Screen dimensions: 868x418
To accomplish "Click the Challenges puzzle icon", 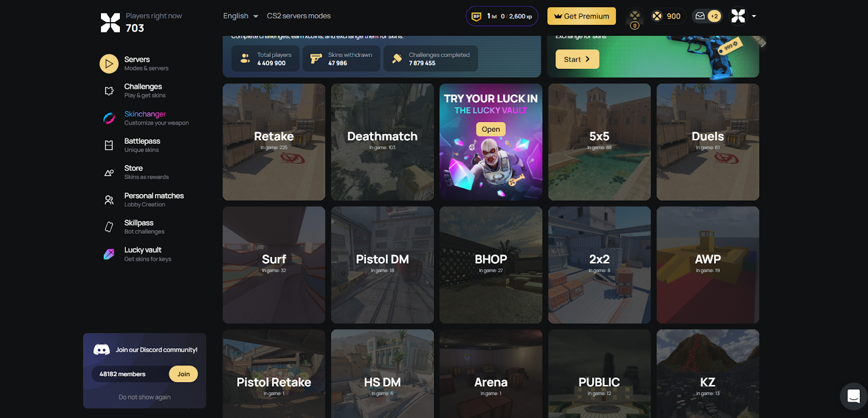I will (109, 91).
